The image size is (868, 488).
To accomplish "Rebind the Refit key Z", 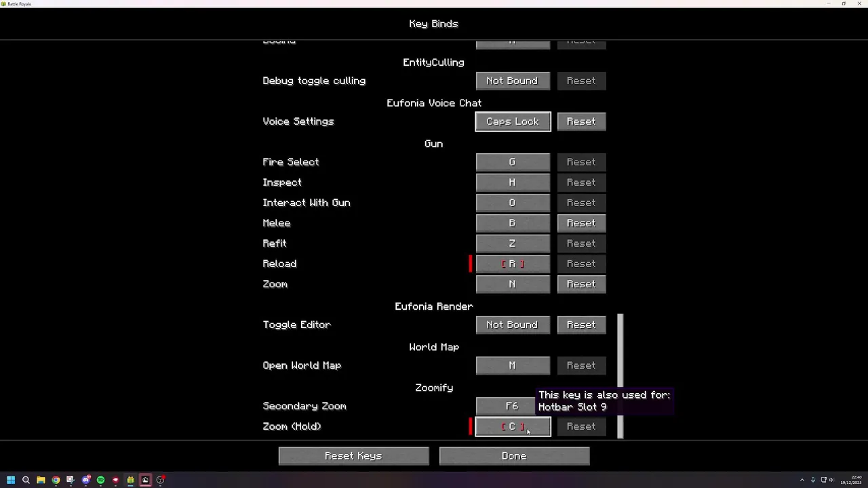I will (x=513, y=243).
